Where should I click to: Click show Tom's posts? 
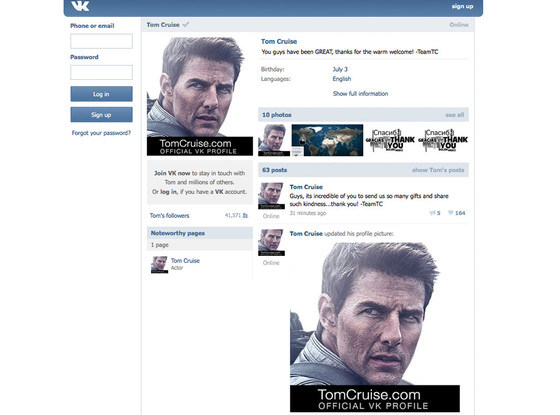point(438,170)
